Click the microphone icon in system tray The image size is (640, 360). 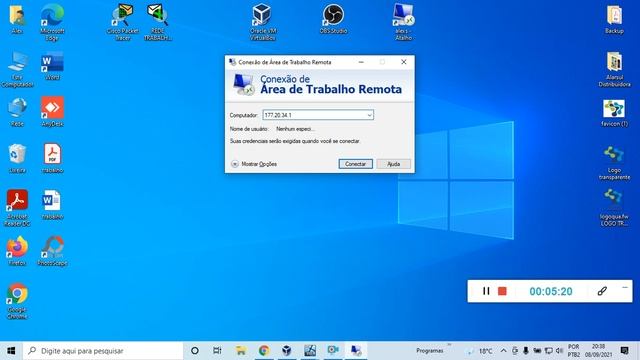click(x=526, y=350)
